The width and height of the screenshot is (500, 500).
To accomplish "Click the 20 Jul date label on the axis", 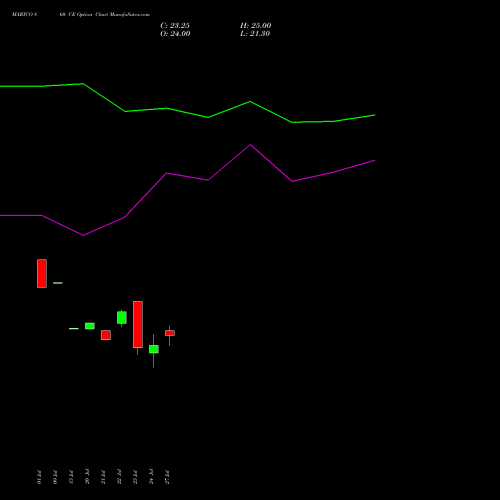I will coord(87,477).
